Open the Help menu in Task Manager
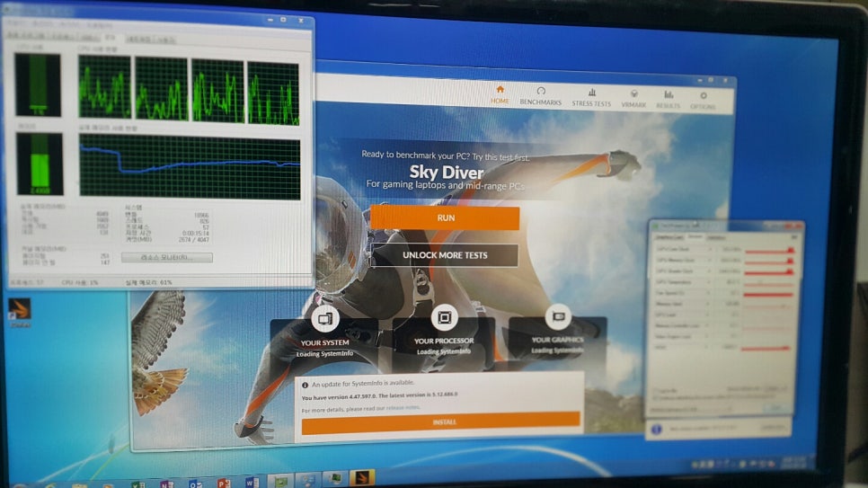868x488 pixels. click(x=99, y=25)
